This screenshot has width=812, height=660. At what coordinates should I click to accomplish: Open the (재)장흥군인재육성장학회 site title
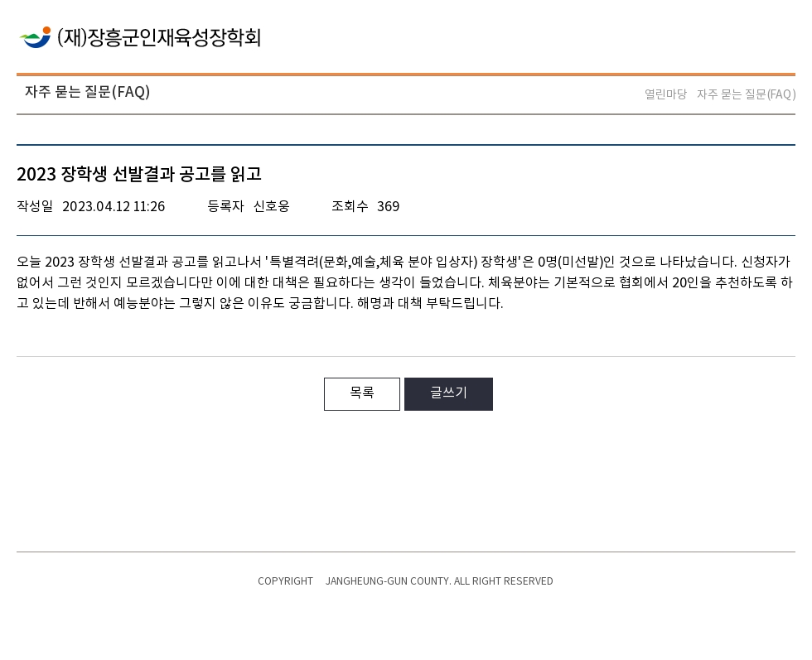tap(159, 37)
